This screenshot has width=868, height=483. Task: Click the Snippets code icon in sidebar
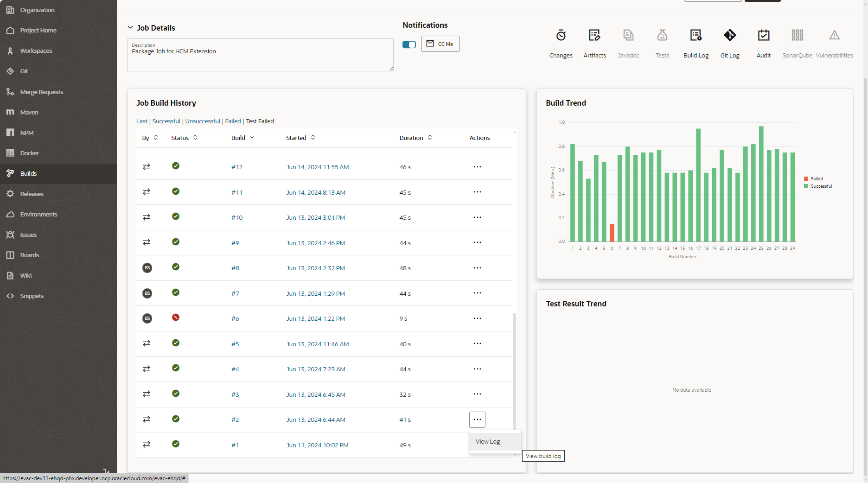click(10, 296)
